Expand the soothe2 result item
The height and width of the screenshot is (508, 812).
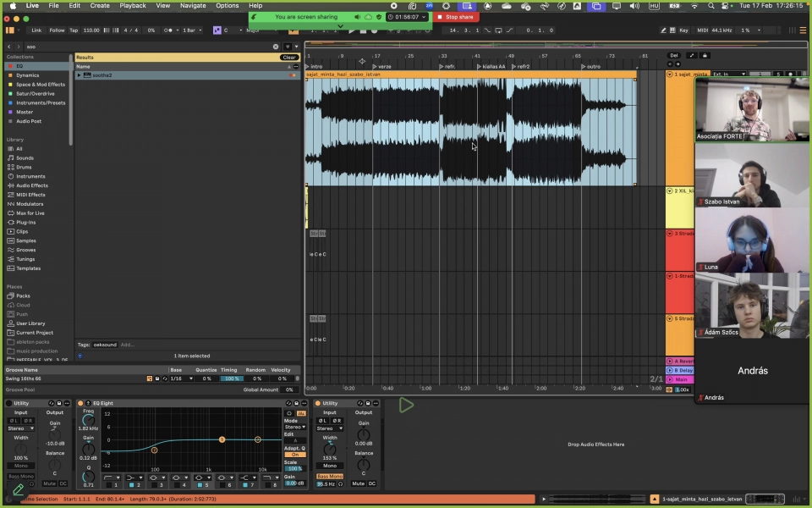tap(80, 75)
